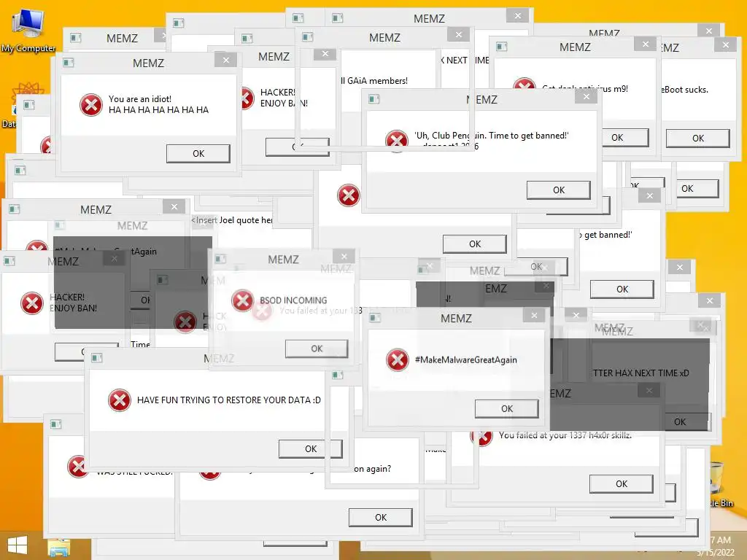Launch File Explorer from the taskbar

pos(59,548)
